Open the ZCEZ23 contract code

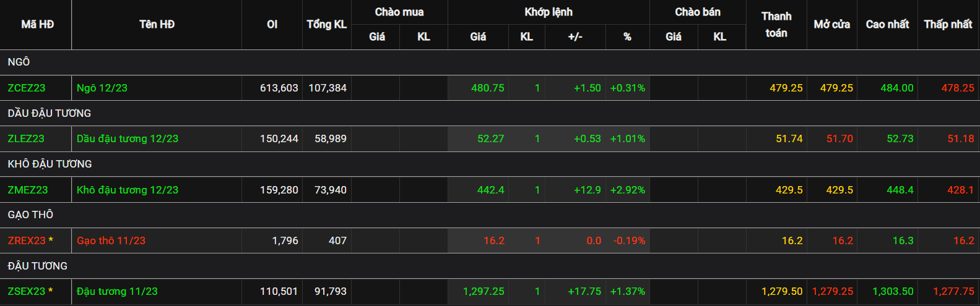[27, 88]
